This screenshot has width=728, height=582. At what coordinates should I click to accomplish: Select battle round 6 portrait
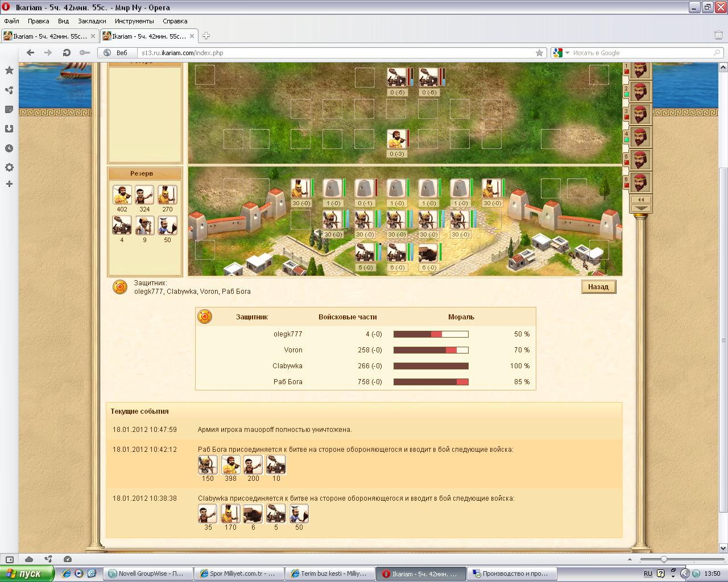tap(640, 182)
